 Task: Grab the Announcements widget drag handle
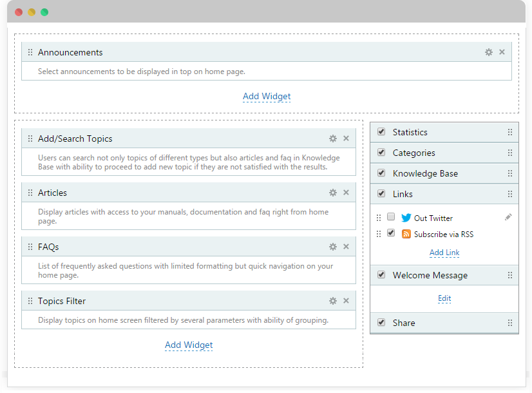30,52
